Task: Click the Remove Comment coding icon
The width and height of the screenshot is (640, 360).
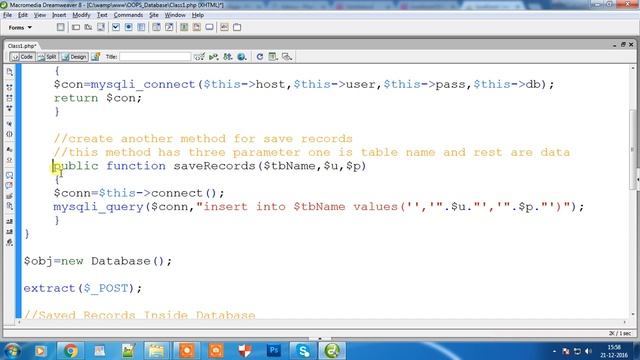Action: pos(9,185)
